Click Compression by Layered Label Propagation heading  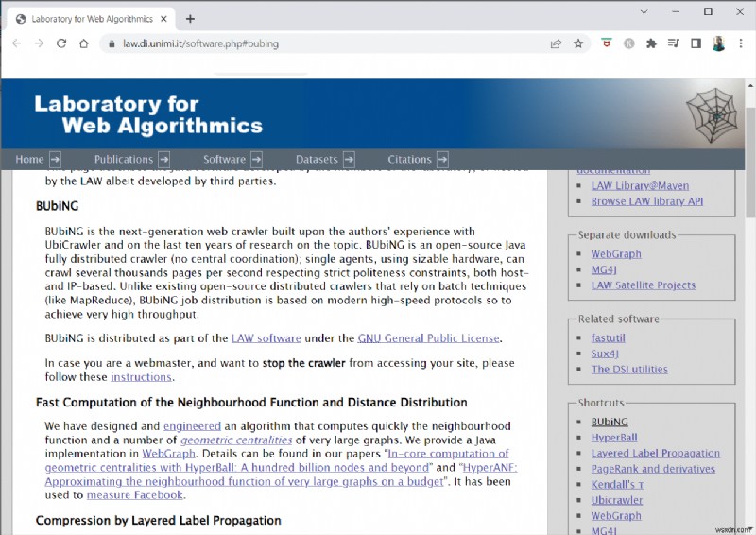coord(158,521)
